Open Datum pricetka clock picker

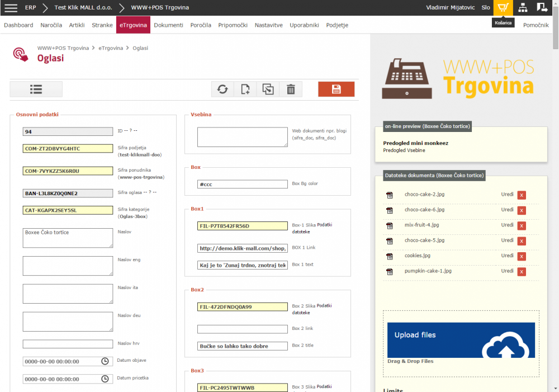[x=105, y=379]
